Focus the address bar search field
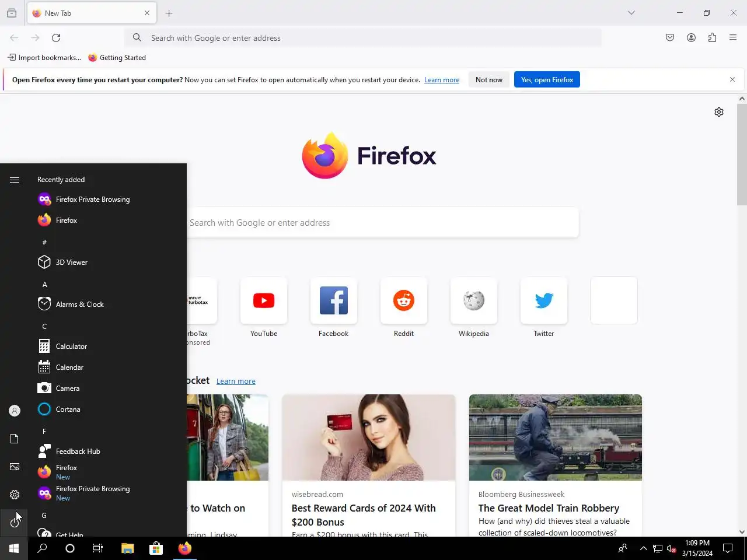747x560 pixels. coord(363,38)
